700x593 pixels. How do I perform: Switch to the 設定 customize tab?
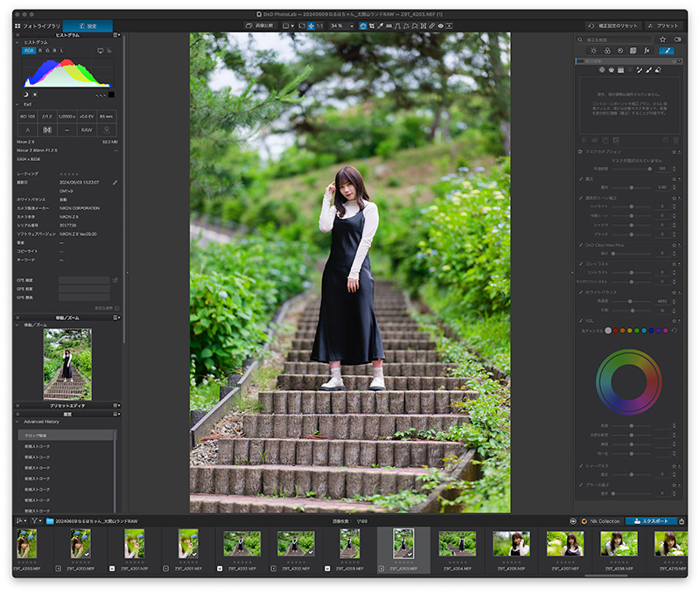pyautogui.click(x=87, y=26)
